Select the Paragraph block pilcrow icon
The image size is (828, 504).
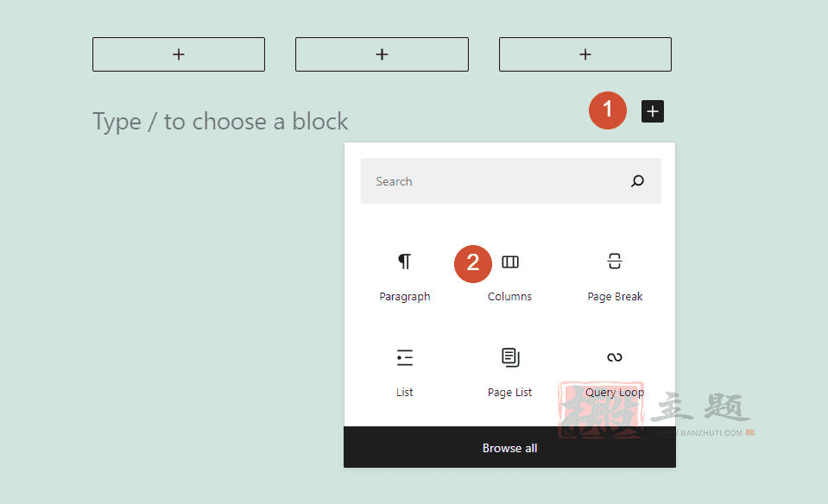point(404,261)
